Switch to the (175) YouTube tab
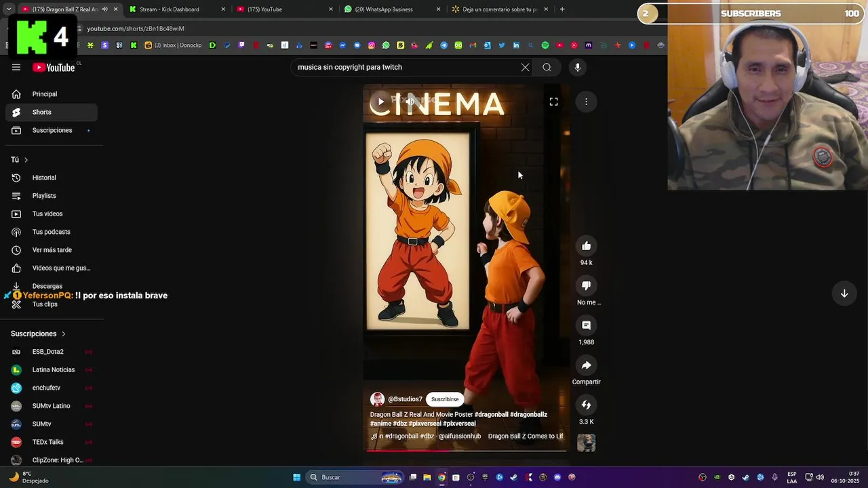 [x=285, y=9]
